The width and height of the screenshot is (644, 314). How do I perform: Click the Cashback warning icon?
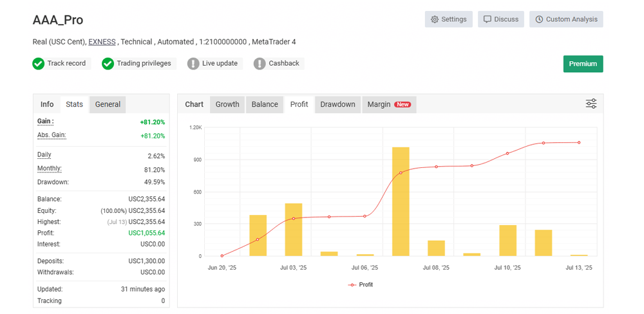260,64
